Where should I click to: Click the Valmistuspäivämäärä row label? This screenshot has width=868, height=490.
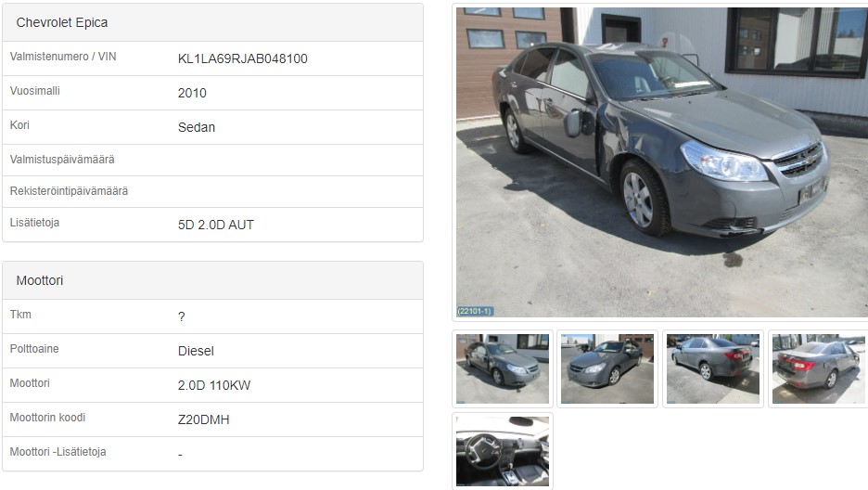(62, 160)
